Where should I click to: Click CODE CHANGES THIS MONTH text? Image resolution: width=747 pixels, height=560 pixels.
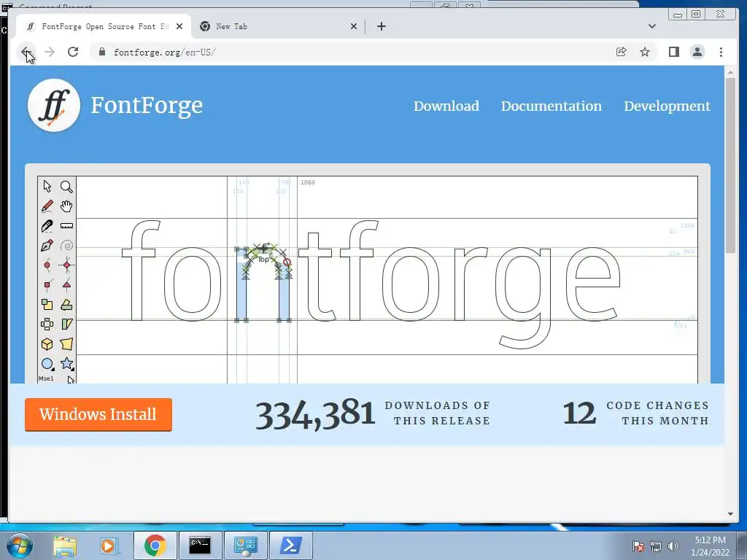pos(657,413)
